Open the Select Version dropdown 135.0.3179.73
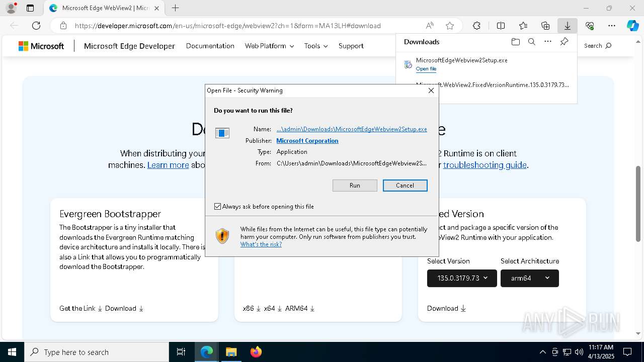This screenshot has width=644, height=362. pos(462,278)
